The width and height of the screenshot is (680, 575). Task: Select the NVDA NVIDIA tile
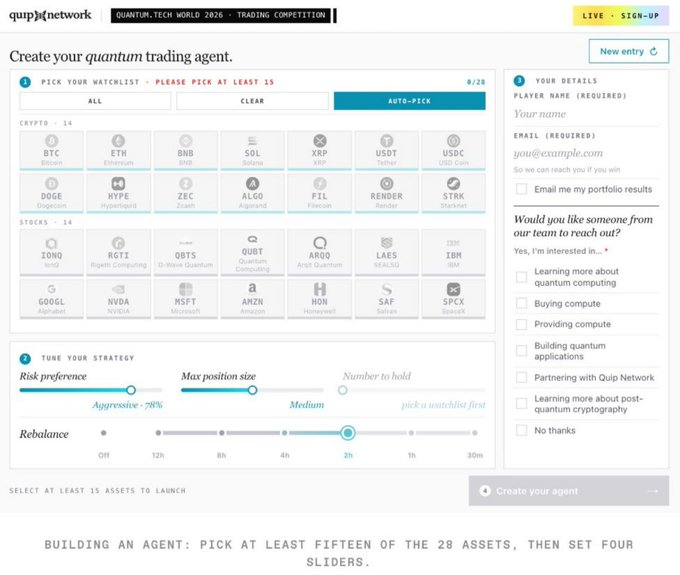(118, 299)
